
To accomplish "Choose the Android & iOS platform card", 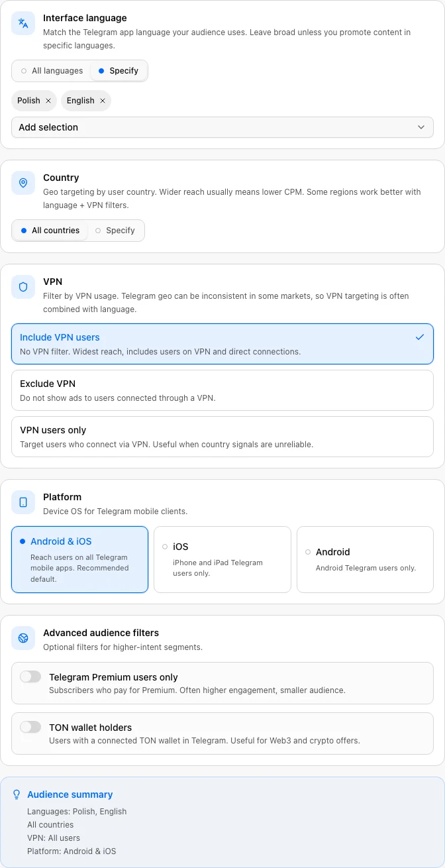I will click(x=79, y=559).
